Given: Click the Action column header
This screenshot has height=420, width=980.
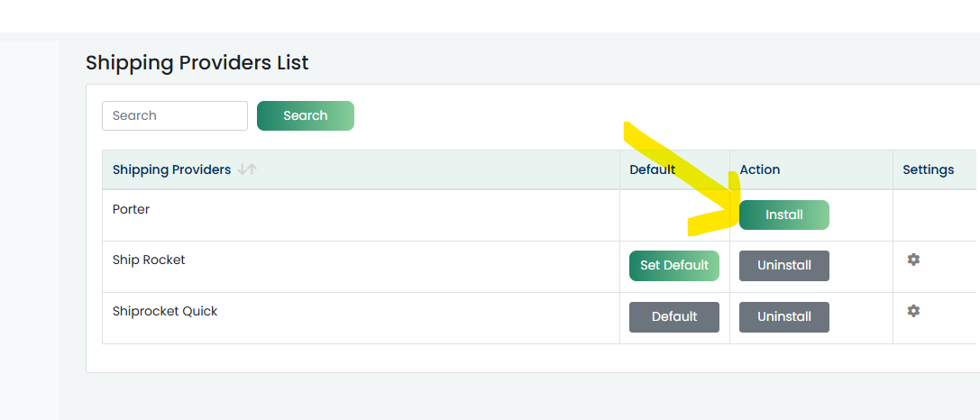Looking at the screenshot, I should pos(759,169).
